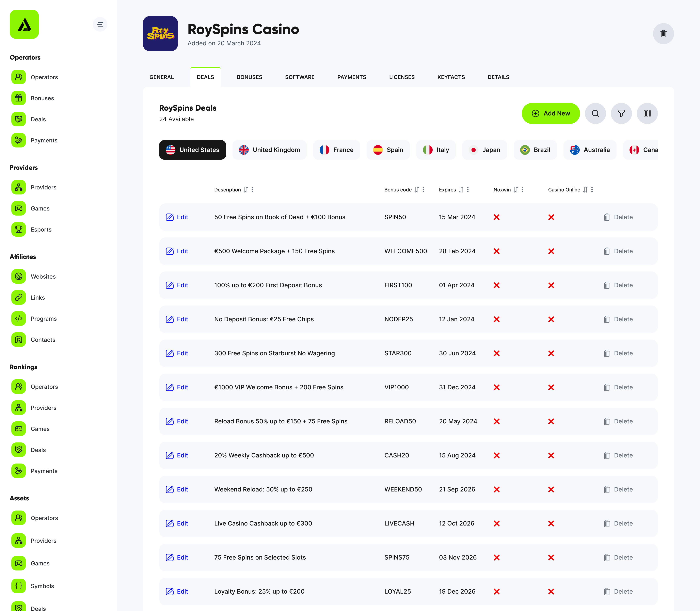Viewport: 700px width, 611px height.
Task: Toggle Noxwin status for LIVECASH deal
Action: [497, 524]
